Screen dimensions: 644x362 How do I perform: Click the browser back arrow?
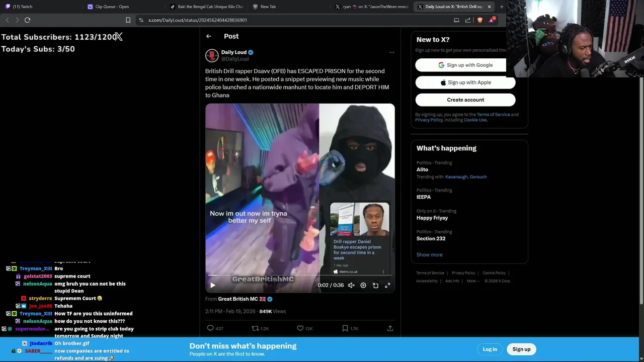pyautogui.click(x=7, y=20)
